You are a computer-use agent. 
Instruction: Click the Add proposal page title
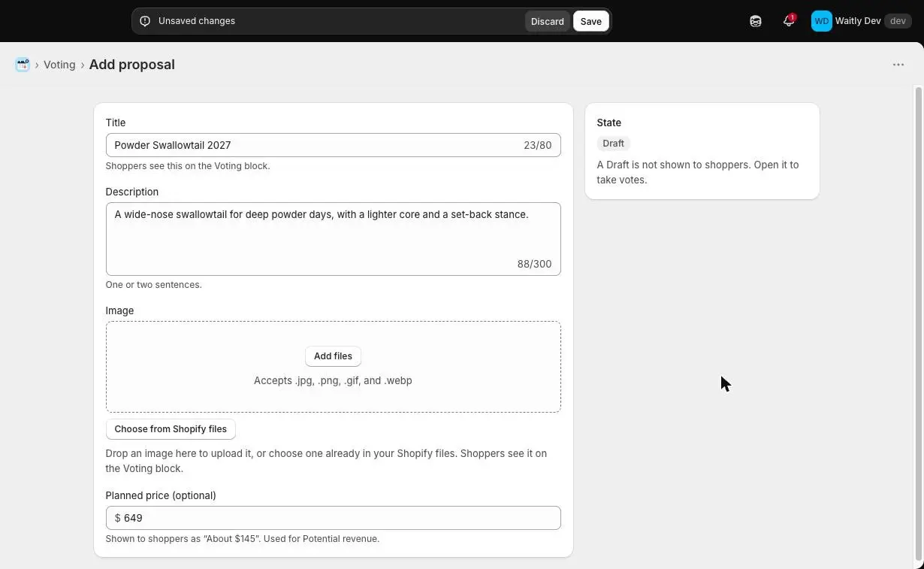tap(131, 65)
